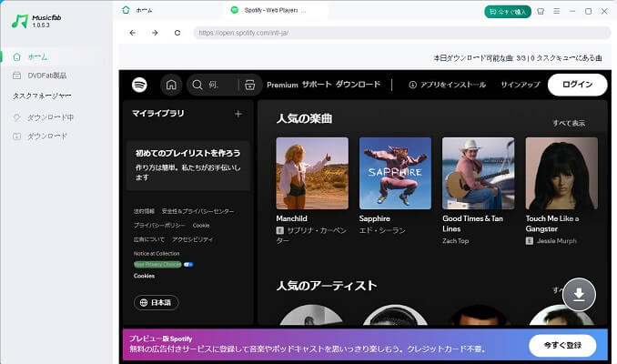Open the サポート link
The width and height of the screenshot is (617, 364).
tap(317, 85)
